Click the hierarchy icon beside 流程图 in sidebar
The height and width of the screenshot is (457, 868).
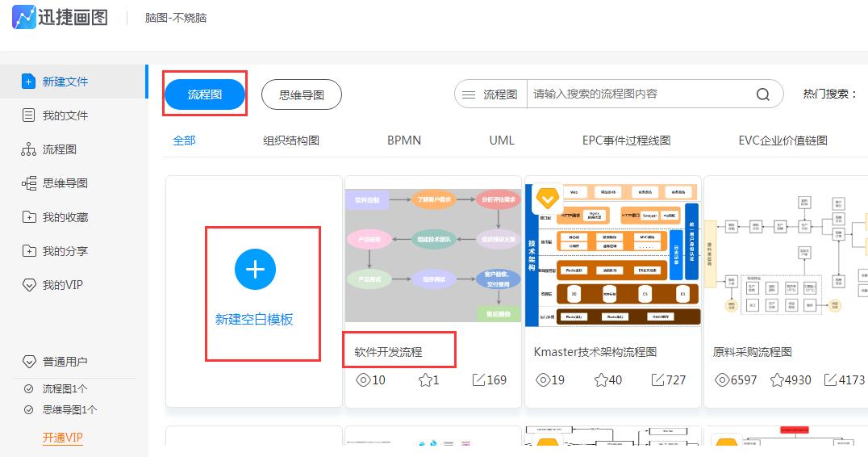(28, 149)
